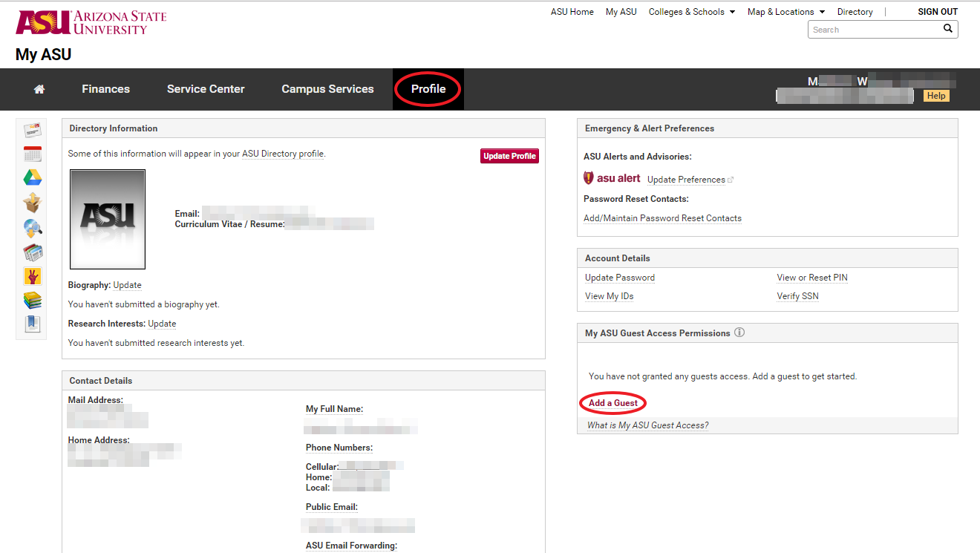Open the software search magnifier icon
Screen dimensions: 980x553
[x=31, y=228]
